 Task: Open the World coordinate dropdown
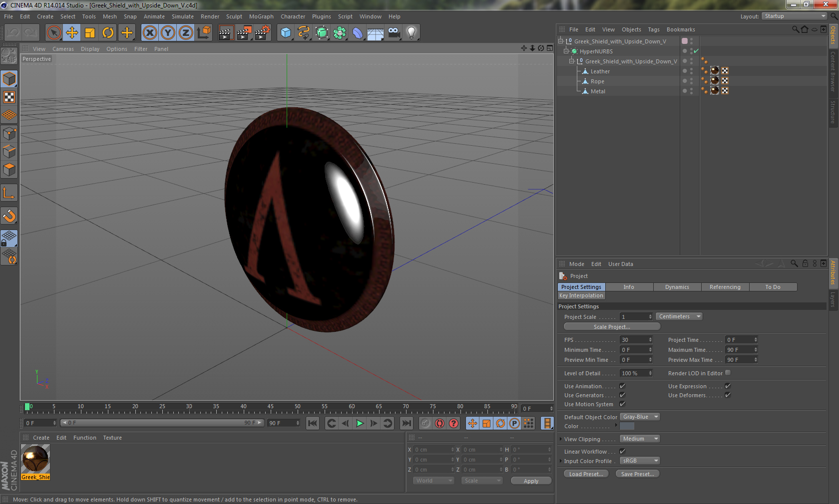[433, 481]
